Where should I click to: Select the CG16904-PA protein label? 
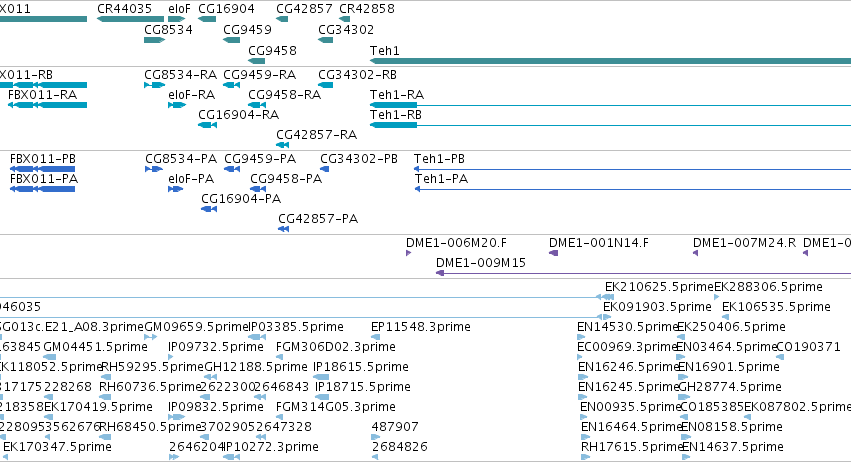[x=241, y=199]
